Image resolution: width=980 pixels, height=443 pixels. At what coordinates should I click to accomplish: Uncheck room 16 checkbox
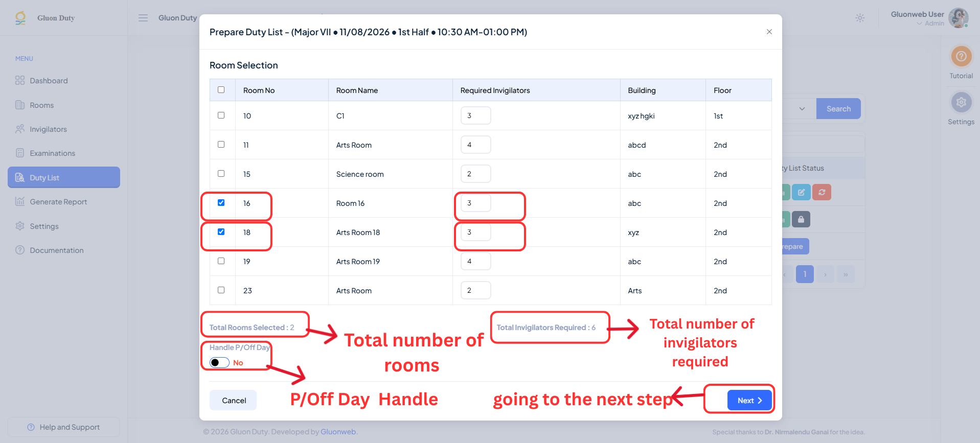point(221,202)
